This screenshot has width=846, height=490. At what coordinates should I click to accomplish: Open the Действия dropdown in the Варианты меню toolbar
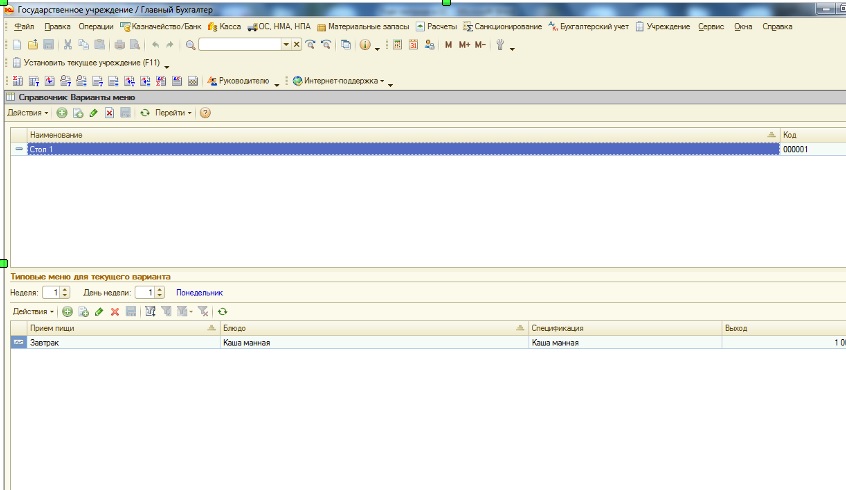(x=27, y=113)
